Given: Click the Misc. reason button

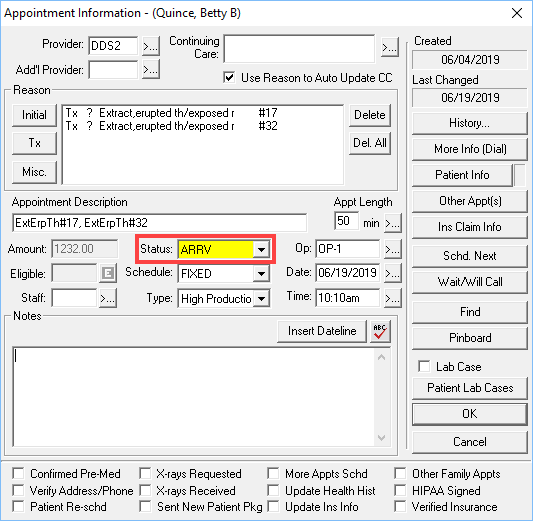Looking at the screenshot, I should [34, 172].
